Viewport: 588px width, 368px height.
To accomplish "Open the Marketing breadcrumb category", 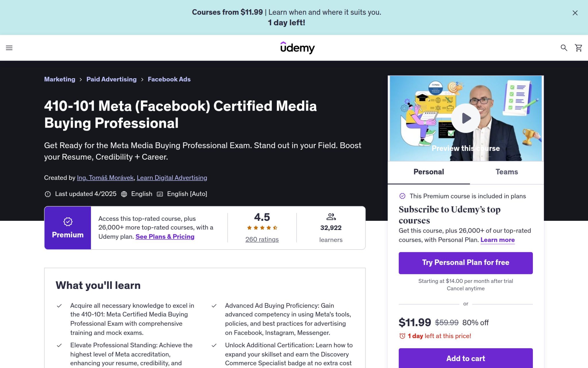I will (59, 79).
